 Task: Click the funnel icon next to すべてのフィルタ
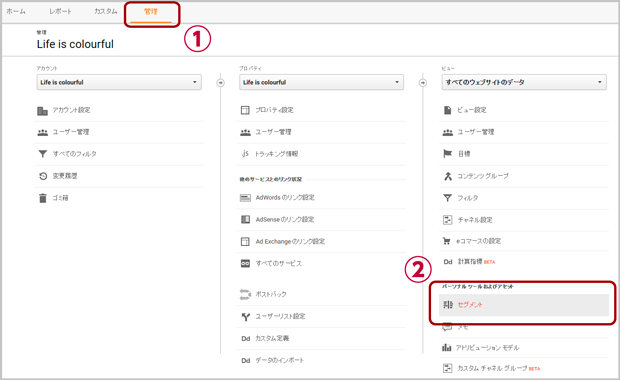(42, 154)
